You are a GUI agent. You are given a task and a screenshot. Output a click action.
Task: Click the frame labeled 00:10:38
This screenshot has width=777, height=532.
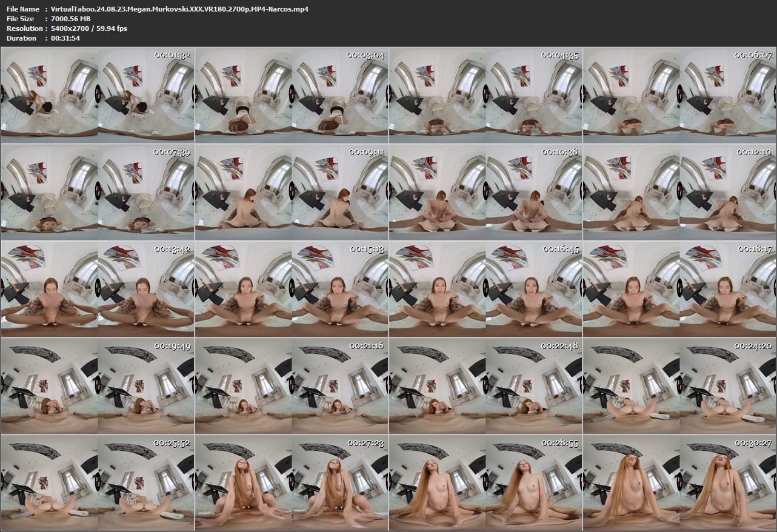coord(485,191)
